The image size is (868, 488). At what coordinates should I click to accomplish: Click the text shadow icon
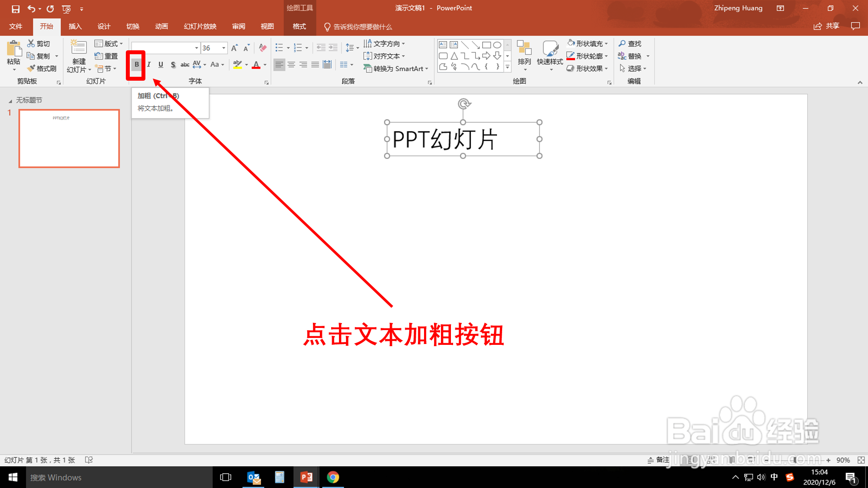pyautogui.click(x=173, y=65)
